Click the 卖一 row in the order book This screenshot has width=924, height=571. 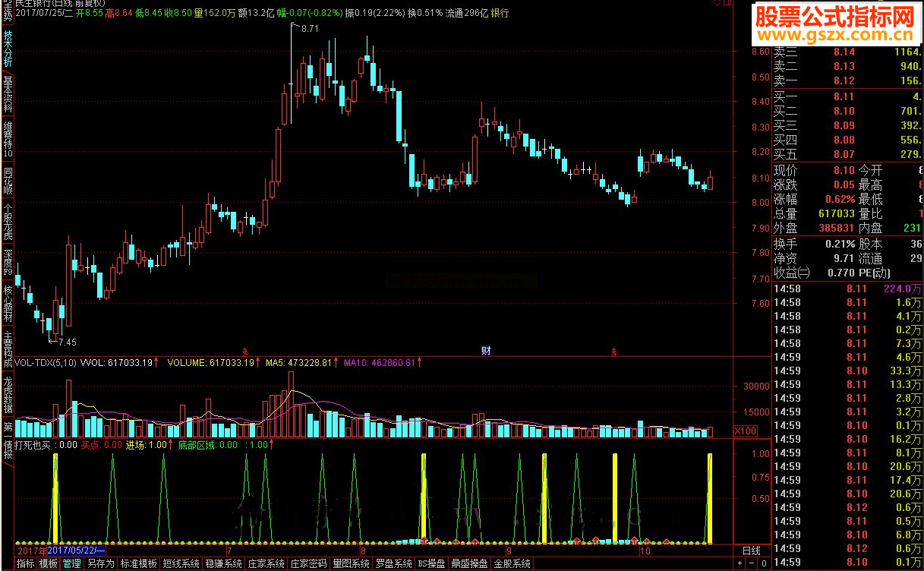(x=847, y=80)
